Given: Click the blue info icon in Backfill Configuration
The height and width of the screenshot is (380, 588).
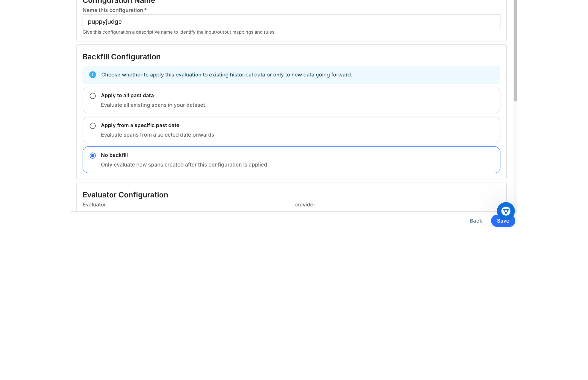Looking at the screenshot, I should coord(93,75).
